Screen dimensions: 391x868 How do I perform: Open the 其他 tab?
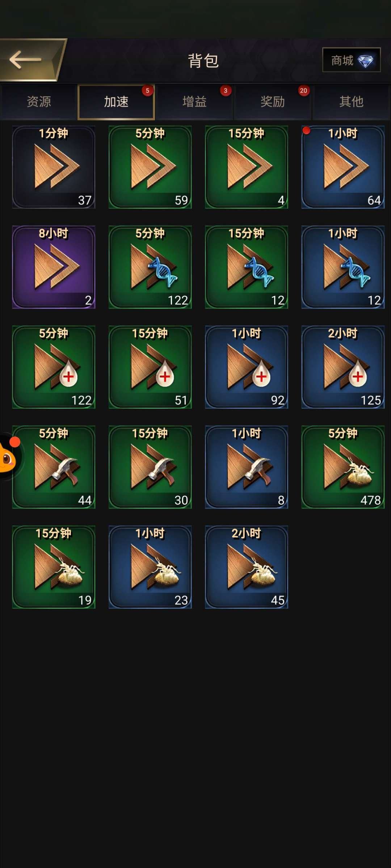(351, 102)
